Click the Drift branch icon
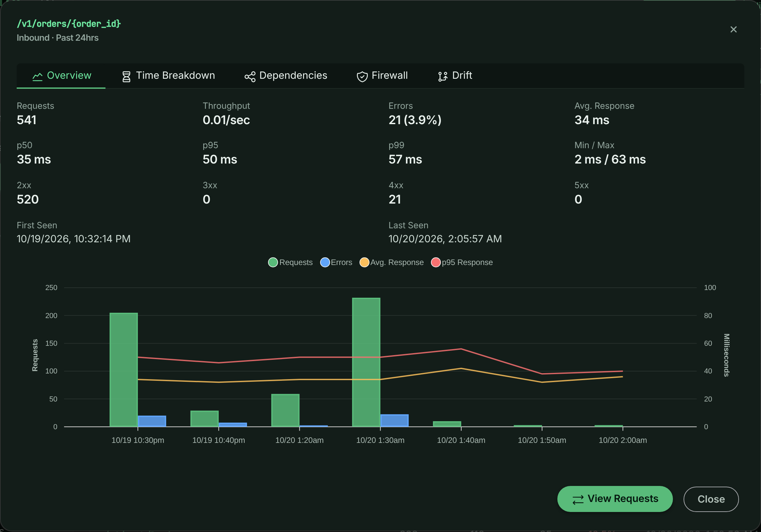Screen dimensions: 761x532 [443, 77]
